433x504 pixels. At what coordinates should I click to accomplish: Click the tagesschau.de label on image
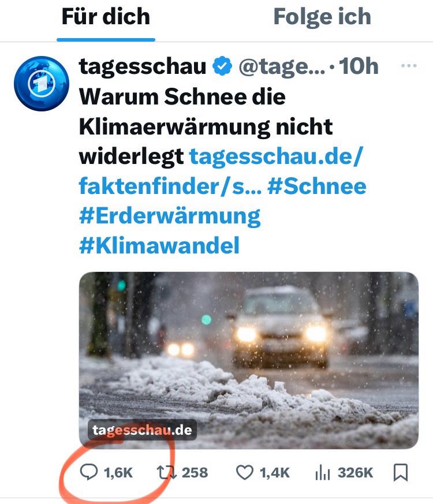142,430
